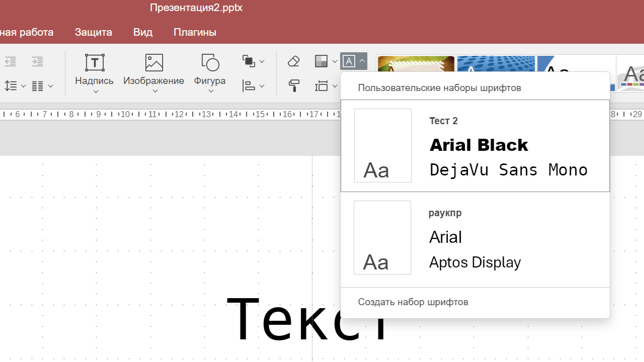Expand the align shapes dropdown
Image resolution: width=644 pixels, height=362 pixels.
pyautogui.click(x=253, y=86)
